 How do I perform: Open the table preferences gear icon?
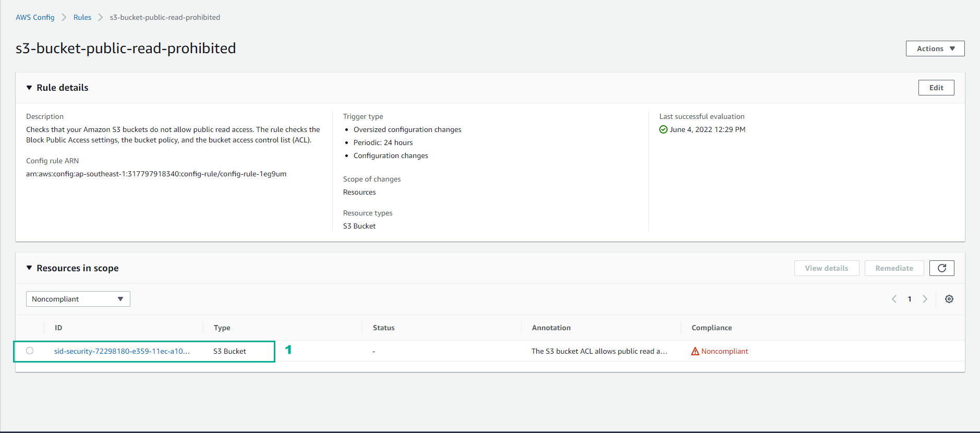(x=949, y=299)
